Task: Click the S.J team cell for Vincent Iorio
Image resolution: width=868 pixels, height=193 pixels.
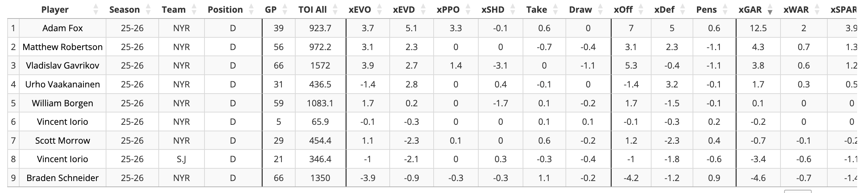Action: pyautogui.click(x=181, y=159)
